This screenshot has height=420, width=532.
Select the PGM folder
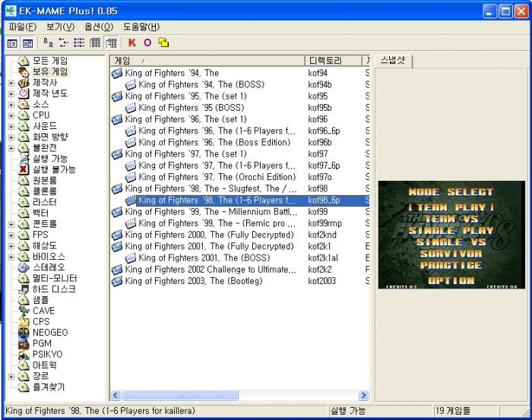42,343
